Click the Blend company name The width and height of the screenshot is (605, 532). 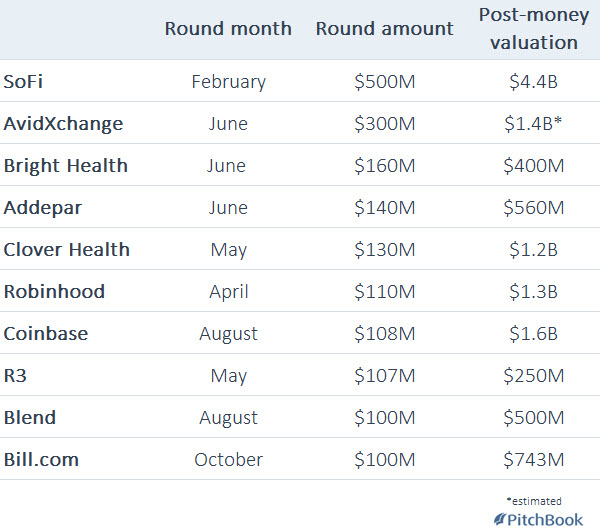click(30, 418)
